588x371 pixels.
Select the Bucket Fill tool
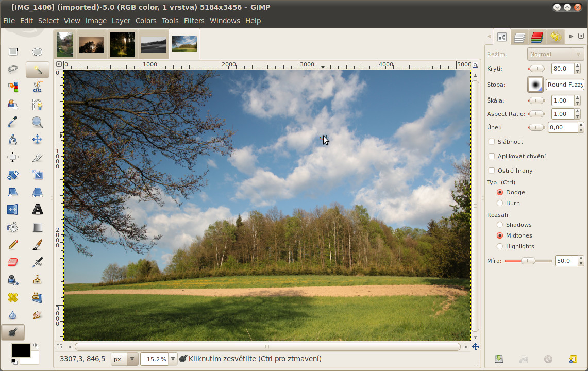pyautogui.click(x=13, y=227)
